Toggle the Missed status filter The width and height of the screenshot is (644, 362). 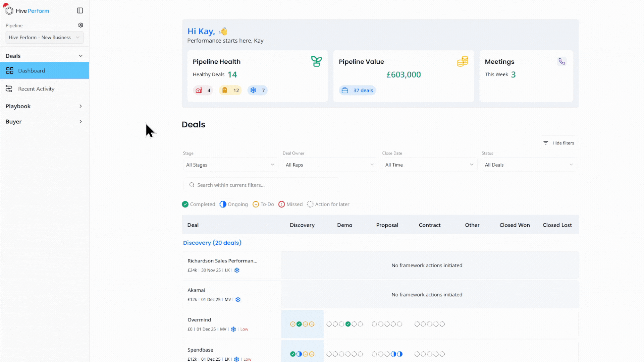(290, 204)
